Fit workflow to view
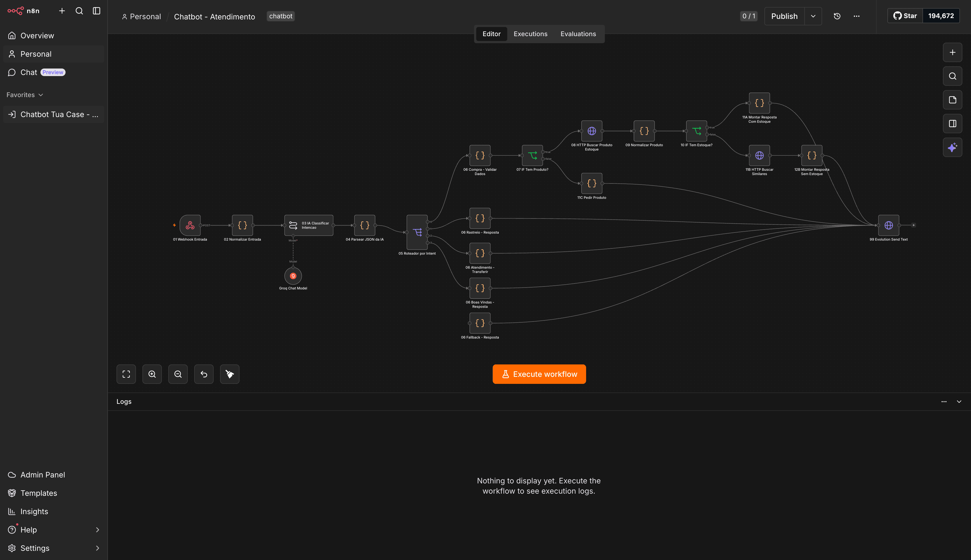Viewport: 971px width, 560px height. [126, 374]
